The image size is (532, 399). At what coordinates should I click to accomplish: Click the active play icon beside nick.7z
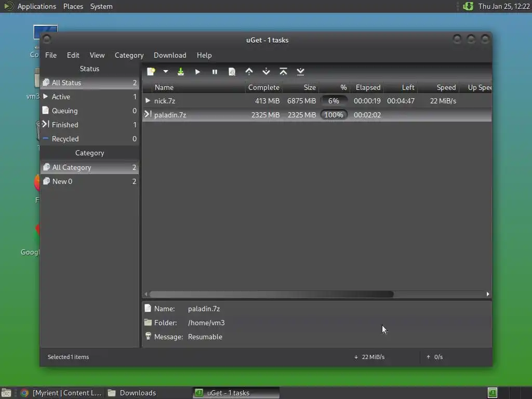click(x=148, y=100)
